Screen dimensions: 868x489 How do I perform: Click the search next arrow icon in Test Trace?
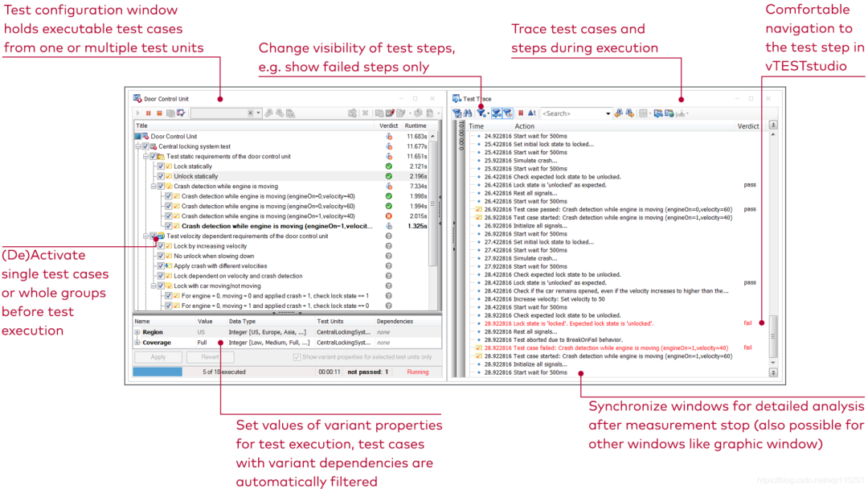[x=629, y=113]
